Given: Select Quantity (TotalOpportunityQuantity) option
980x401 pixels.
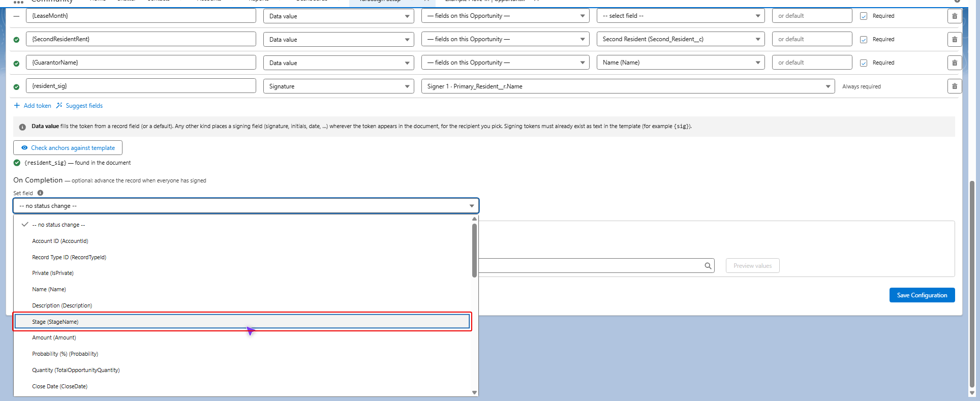Looking at the screenshot, I should click(242, 370).
